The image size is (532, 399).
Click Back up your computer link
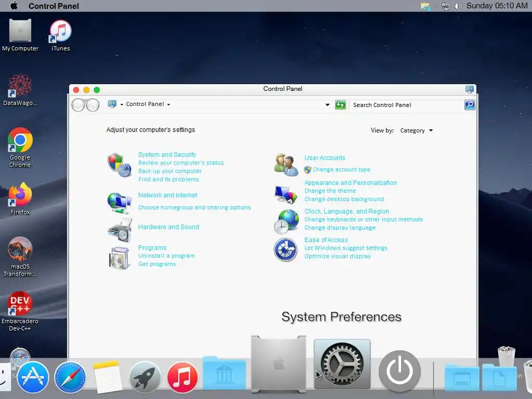pos(170,171)
